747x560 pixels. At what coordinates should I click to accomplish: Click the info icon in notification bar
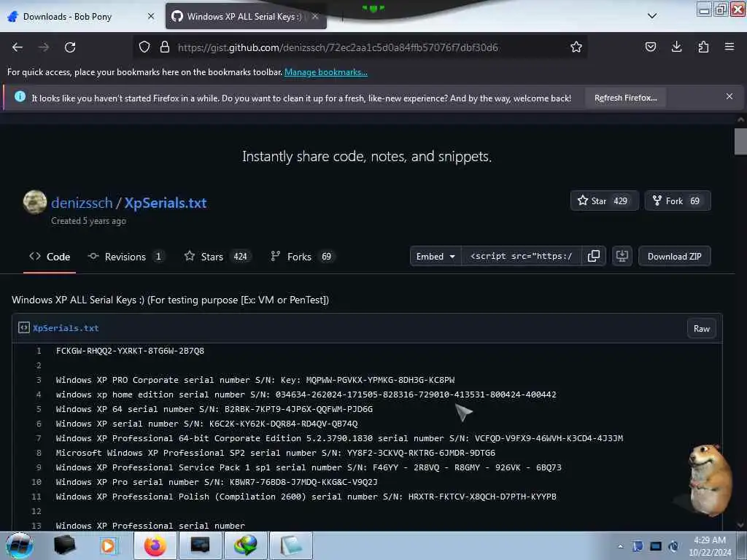tap(20, 97)
